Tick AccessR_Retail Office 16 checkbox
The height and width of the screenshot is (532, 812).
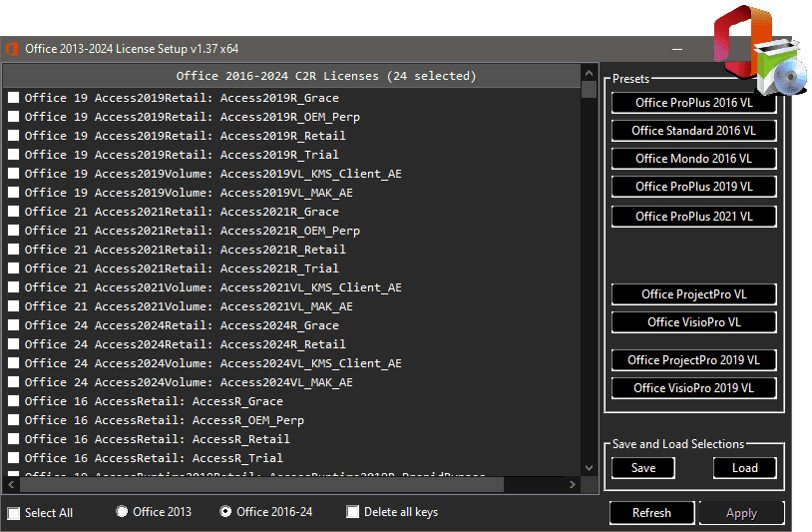coord(13,439)
